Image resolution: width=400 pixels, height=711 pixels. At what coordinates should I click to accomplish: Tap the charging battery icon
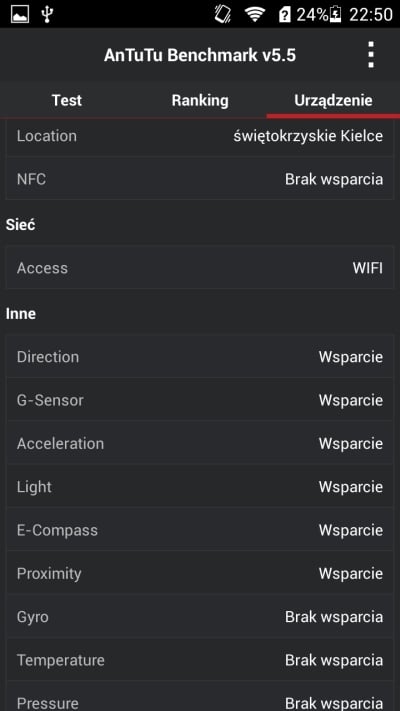335,15
